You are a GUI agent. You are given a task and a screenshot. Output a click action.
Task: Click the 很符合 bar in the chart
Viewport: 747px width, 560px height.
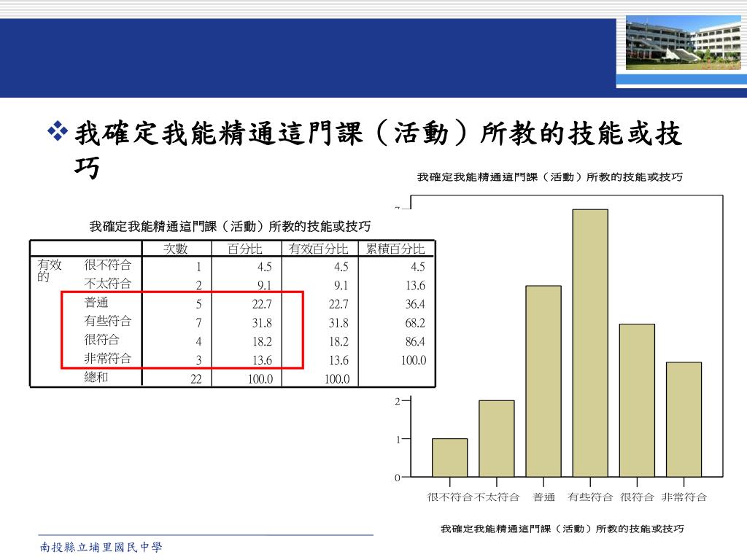point(637,400)
